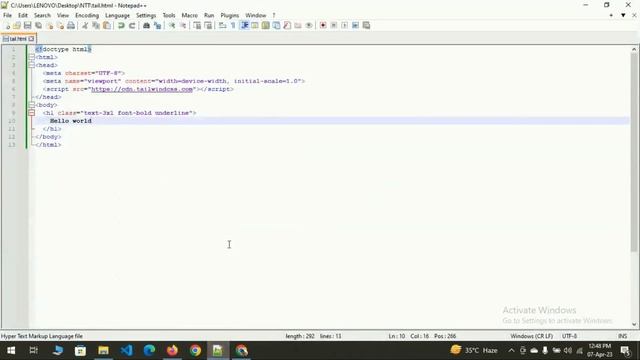Toggle INS insert mode in the status bar
This screenshot has height=360, width=640.
coord(622,336)
